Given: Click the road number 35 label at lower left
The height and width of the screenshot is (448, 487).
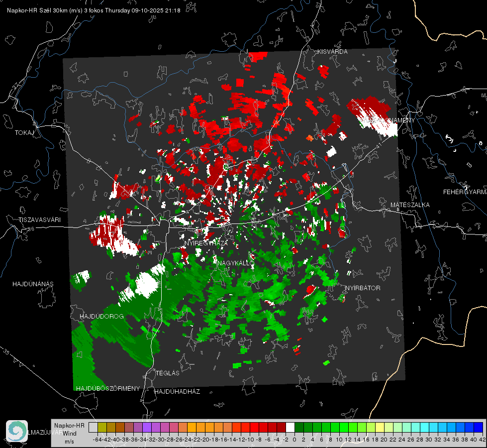Looking at the screenshot, I should click(x=6, y=352).
